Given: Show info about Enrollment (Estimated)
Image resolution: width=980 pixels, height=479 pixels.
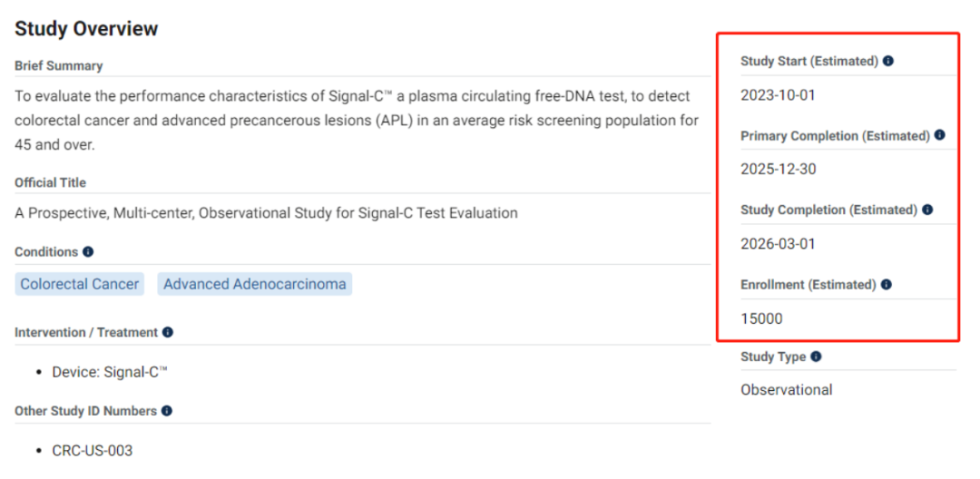Looking at the screenshot, I should (887, 284).
